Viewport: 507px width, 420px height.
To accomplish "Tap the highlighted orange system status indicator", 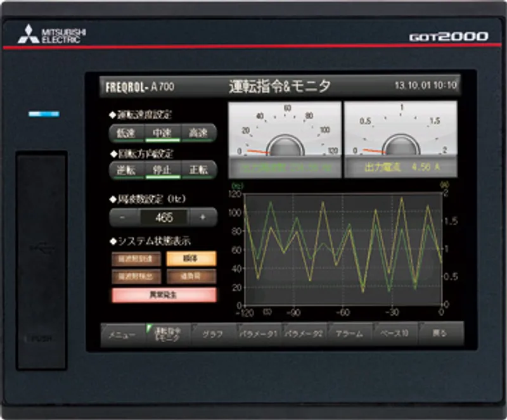I will 191,258.
